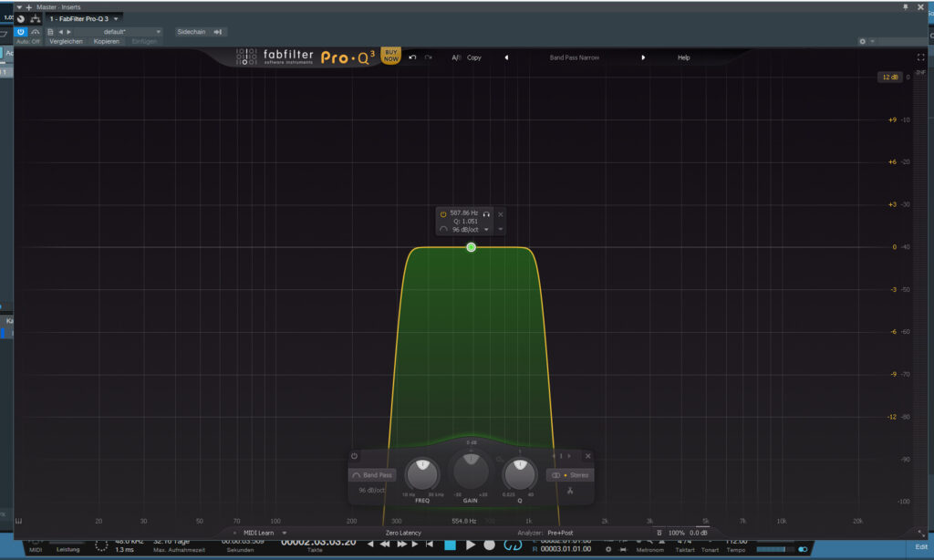Open the preset file icon
934x560 pixels.
(x=50, y=32)
